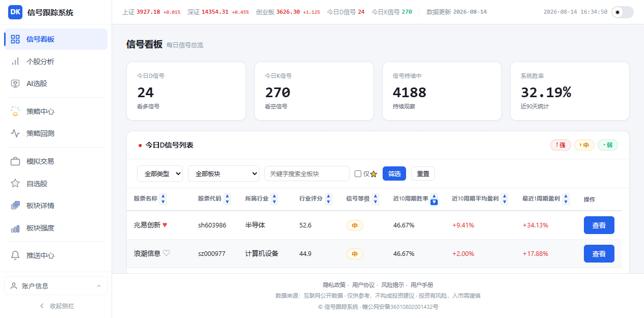Viewport: 644px width, 318px height.
Task: Sort 股票名称 ascending with its up arrow
Action: tap(163, 196)
